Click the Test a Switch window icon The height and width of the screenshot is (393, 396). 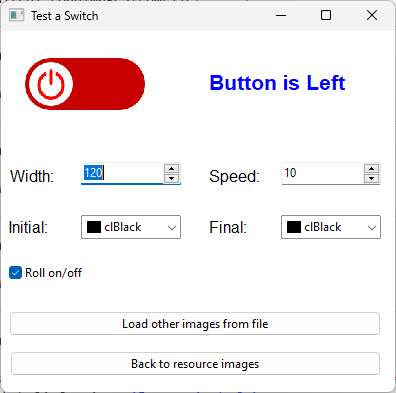pyautogui.click(x=16, y=15)
